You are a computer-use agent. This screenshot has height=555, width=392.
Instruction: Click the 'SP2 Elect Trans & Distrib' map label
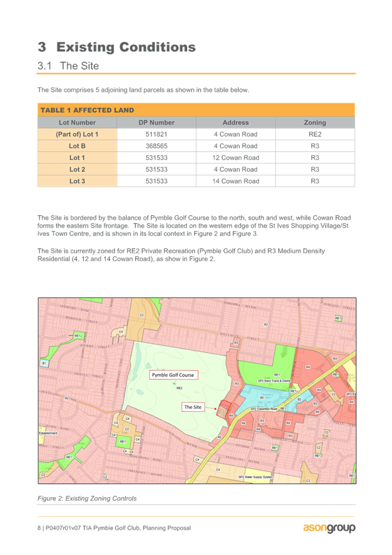tap(274, 381)
